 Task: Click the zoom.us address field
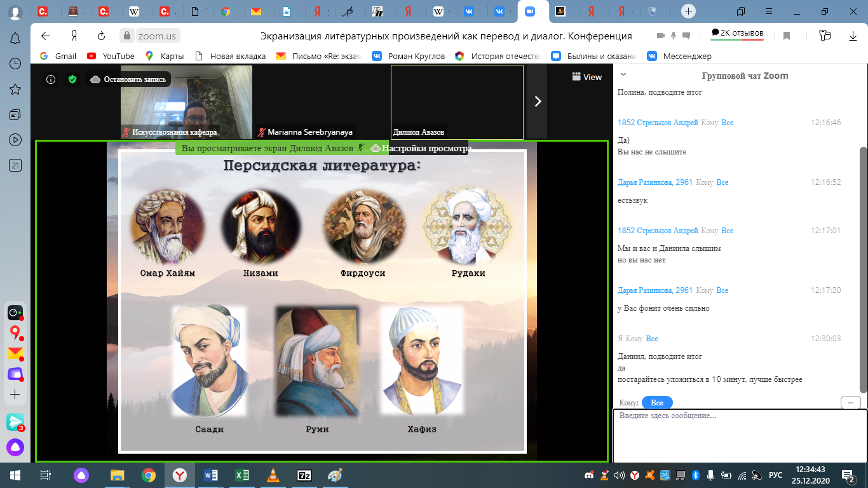pos(156,36)
